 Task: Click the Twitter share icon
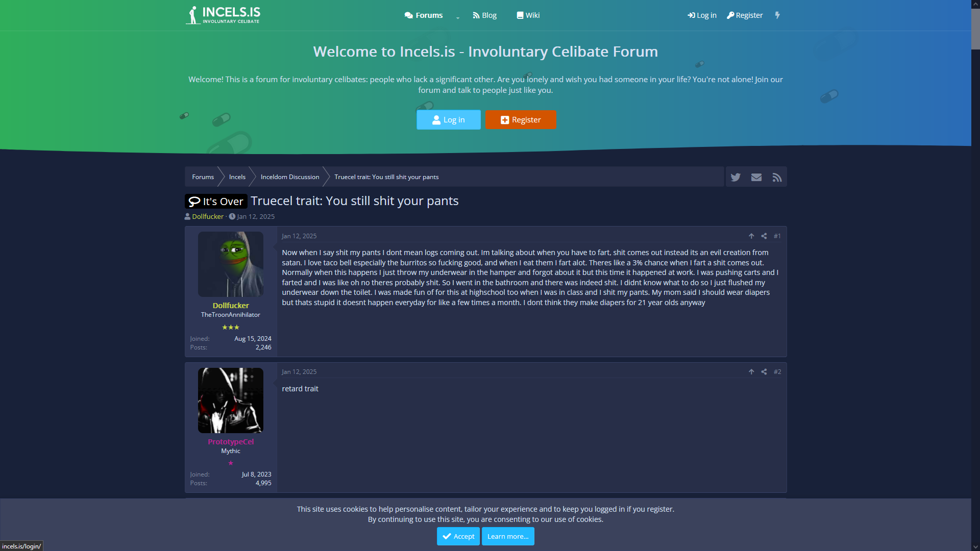[x=736, y=177]
